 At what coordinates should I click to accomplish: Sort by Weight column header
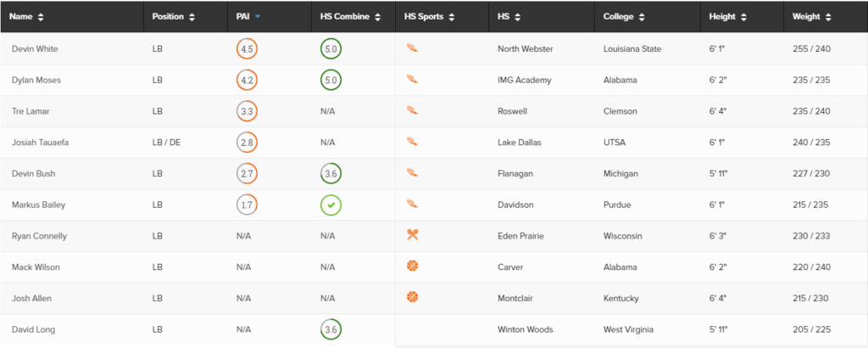point(811,17)
